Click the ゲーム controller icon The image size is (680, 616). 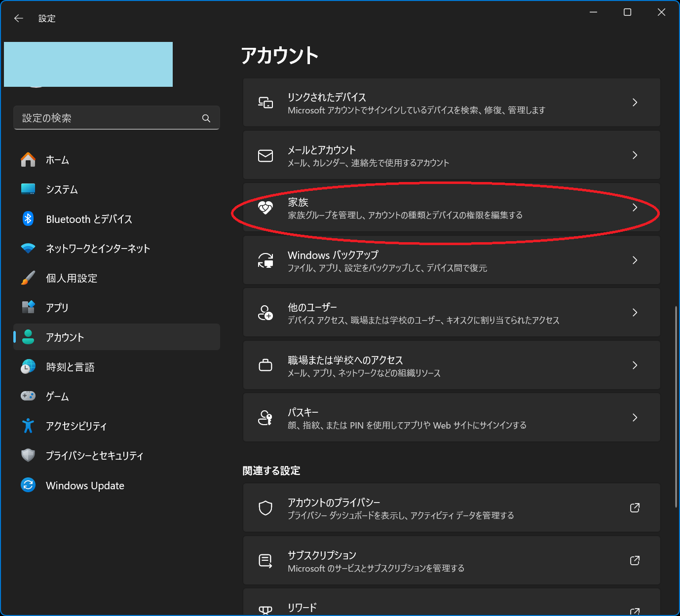[x=28, y=396]
